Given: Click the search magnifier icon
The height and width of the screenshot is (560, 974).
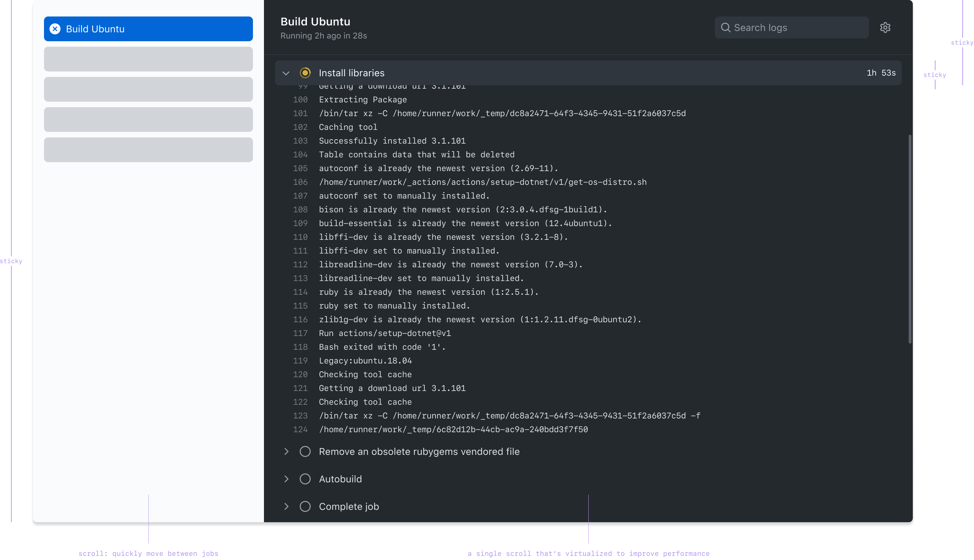Looking at the screenshot, I should pyautogui.click(x=726, y=28).
